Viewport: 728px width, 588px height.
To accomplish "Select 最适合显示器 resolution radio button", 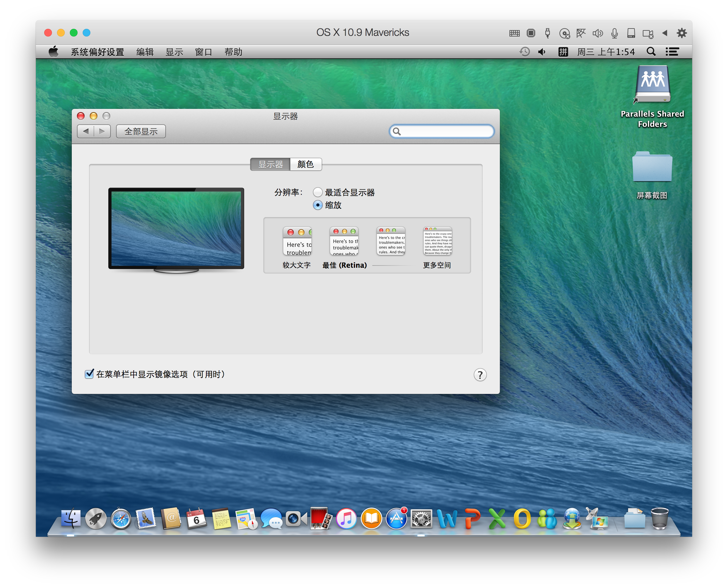I will click(x=318, y=192).
